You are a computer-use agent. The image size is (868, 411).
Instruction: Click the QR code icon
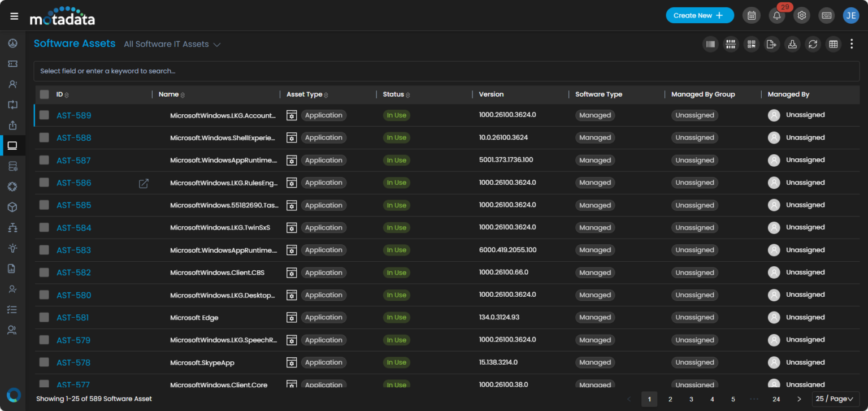coord(751,44)
